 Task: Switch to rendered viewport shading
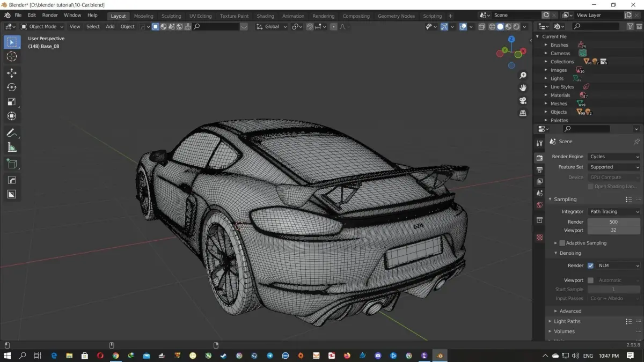click(516, 26)
